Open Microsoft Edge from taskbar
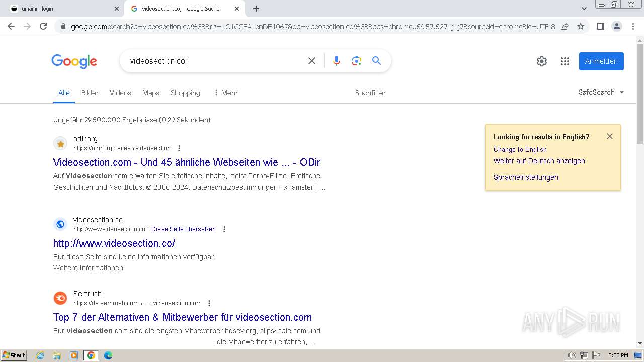This screenshot has height=362, width=644. tap(108, 355)
